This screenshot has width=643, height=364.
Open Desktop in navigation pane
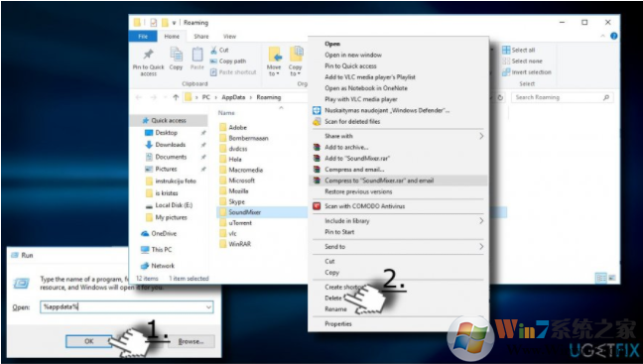(166, 133)
